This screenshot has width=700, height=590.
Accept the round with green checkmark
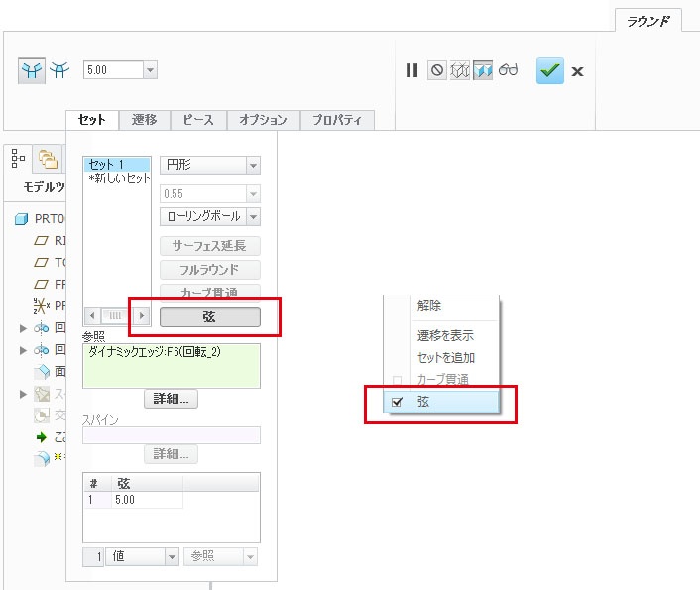549,70
